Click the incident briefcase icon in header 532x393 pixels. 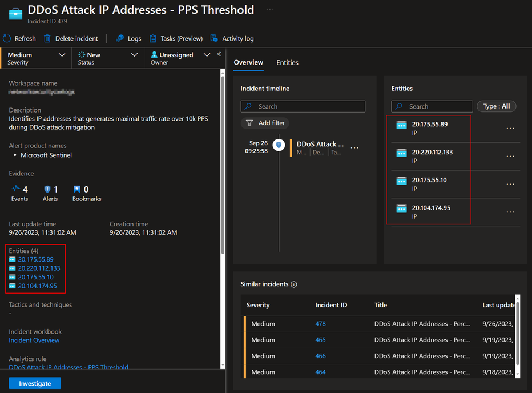click(15, 14)
